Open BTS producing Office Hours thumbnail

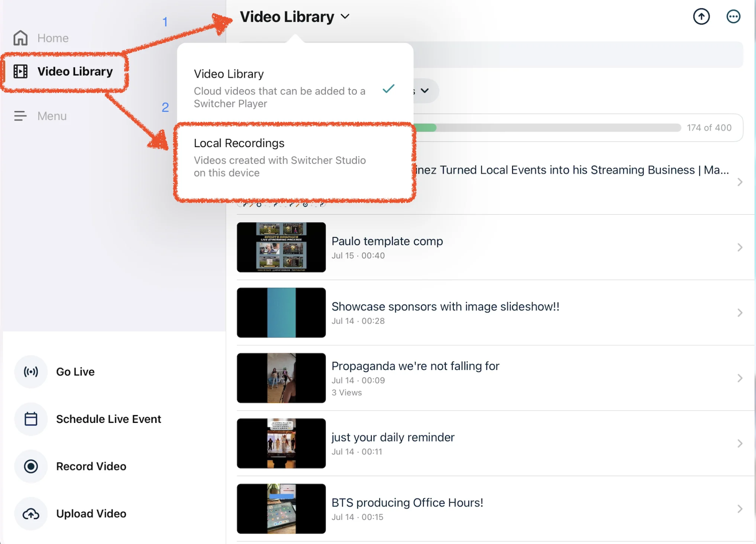(x=281, y=509)
